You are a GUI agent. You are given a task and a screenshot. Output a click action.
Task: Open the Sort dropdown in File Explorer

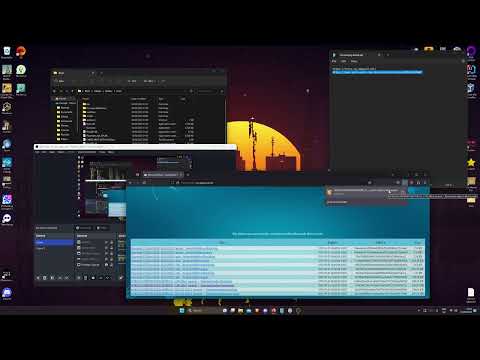pyautogui.click(x=132, y=81)
